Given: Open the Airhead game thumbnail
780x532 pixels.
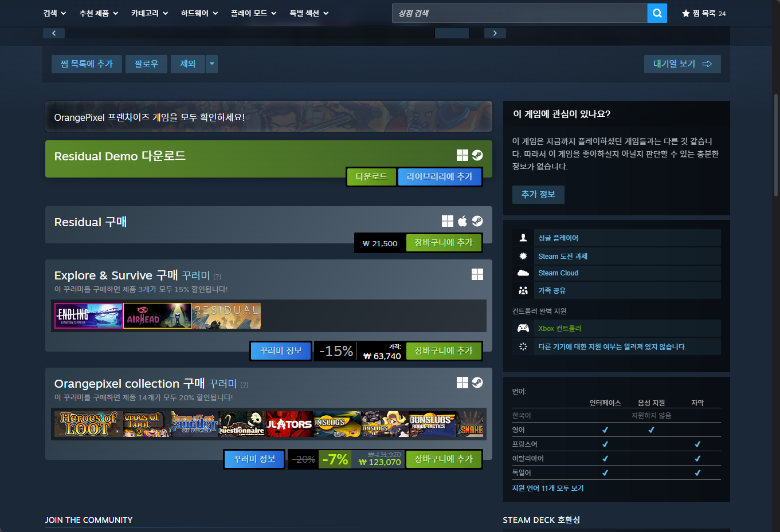Looking at the screenshot, I should tap(158, 316).
